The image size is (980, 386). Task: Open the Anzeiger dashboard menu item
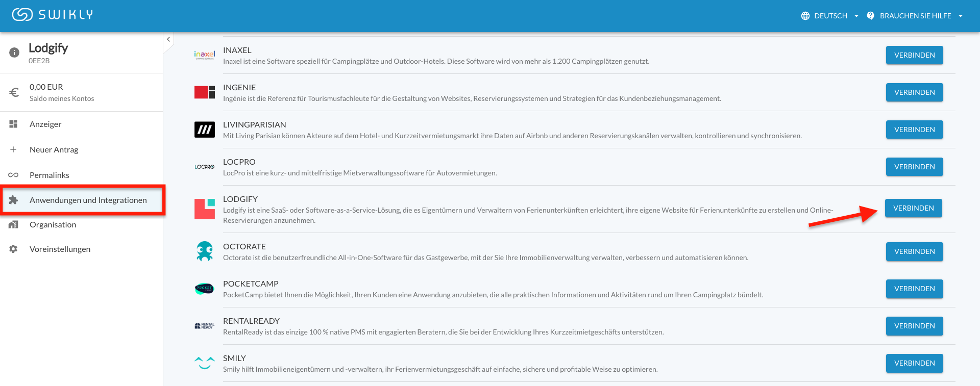[x=82, y=124]
